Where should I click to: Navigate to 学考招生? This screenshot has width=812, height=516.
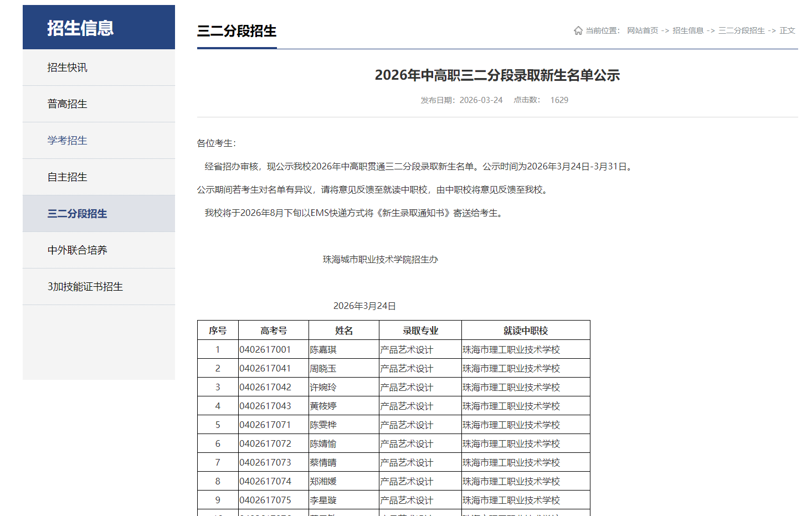66,140
